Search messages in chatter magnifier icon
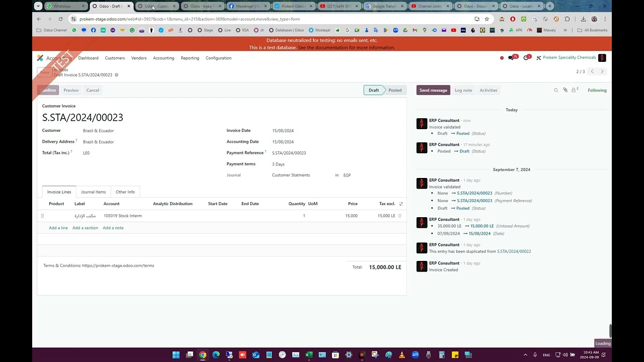 [556, 90]
